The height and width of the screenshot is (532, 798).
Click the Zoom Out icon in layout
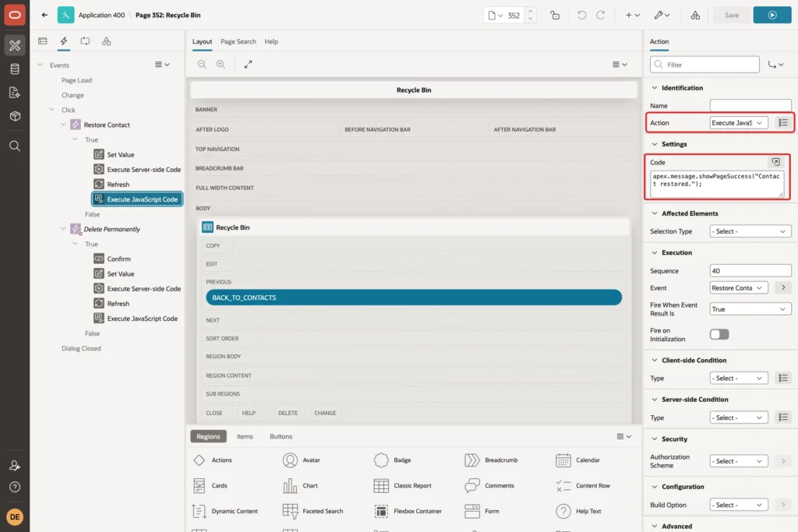tap(202, 64)
